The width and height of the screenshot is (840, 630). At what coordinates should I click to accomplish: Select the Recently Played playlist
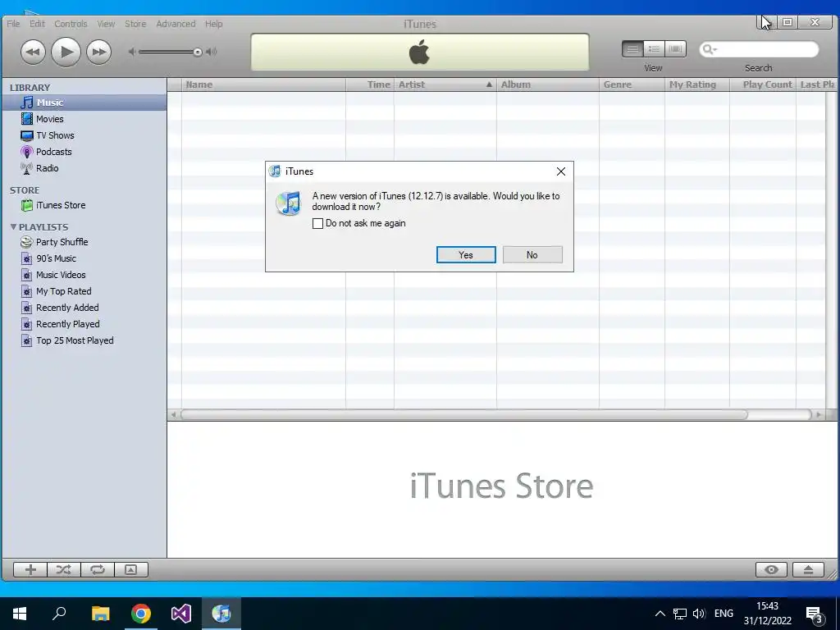[x=84, y=324]
